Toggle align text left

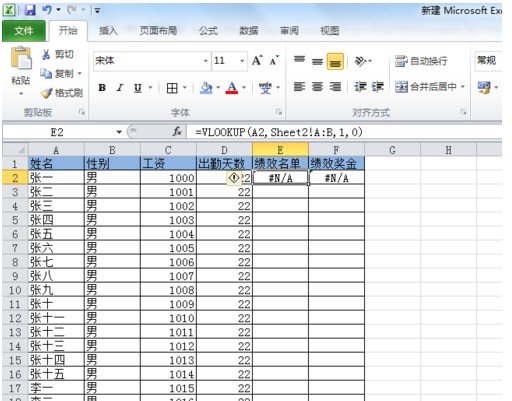pyautogui.click(x=299, y=87)
